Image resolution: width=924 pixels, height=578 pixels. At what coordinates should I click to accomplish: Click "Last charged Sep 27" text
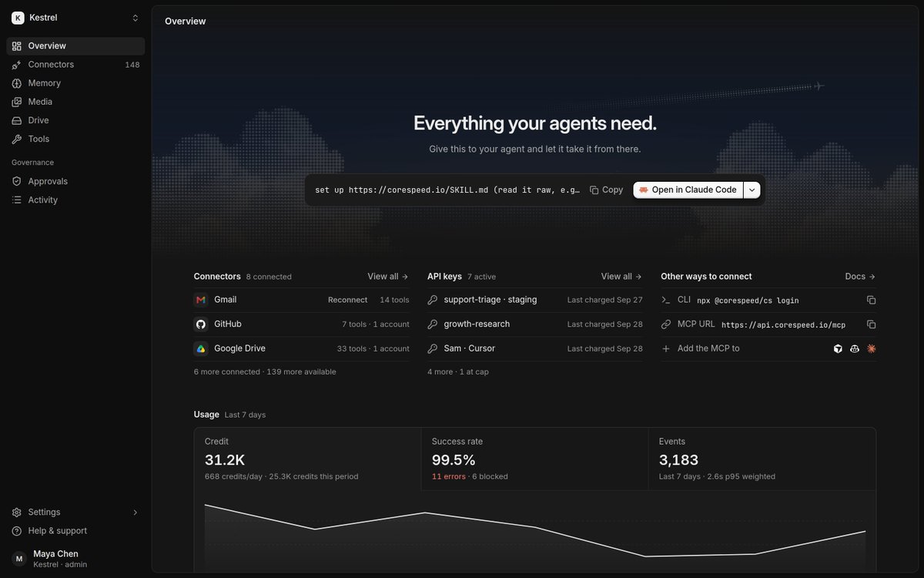(605, 300)
